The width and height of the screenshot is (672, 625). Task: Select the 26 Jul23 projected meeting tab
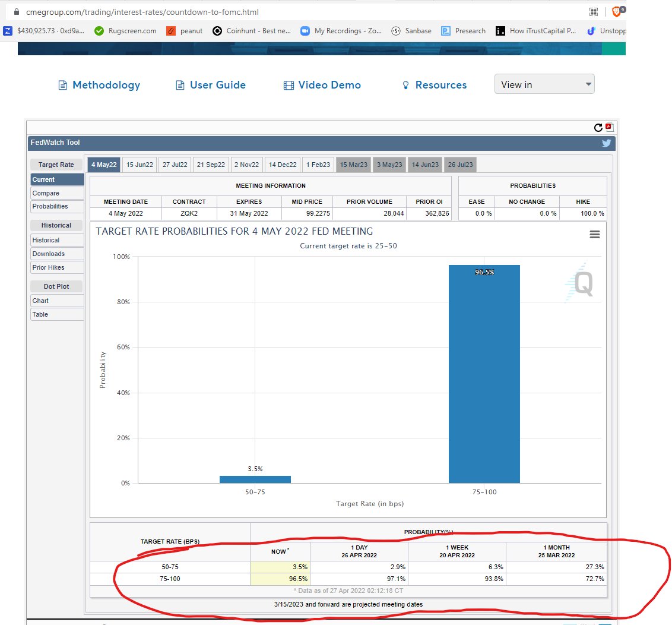[460, 165]
